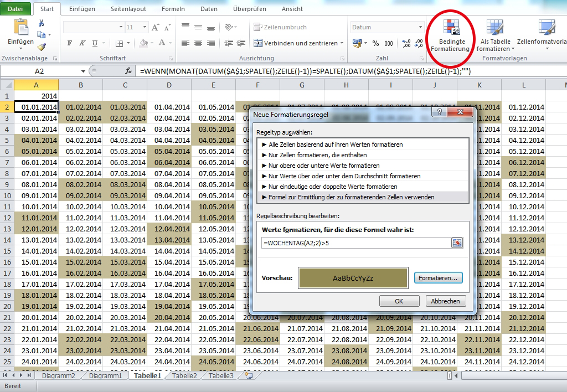Image resolution: width=567 pixels, height=392 pixels.
Task: Click the fill color bucket icon
Action: pos(143,43)
